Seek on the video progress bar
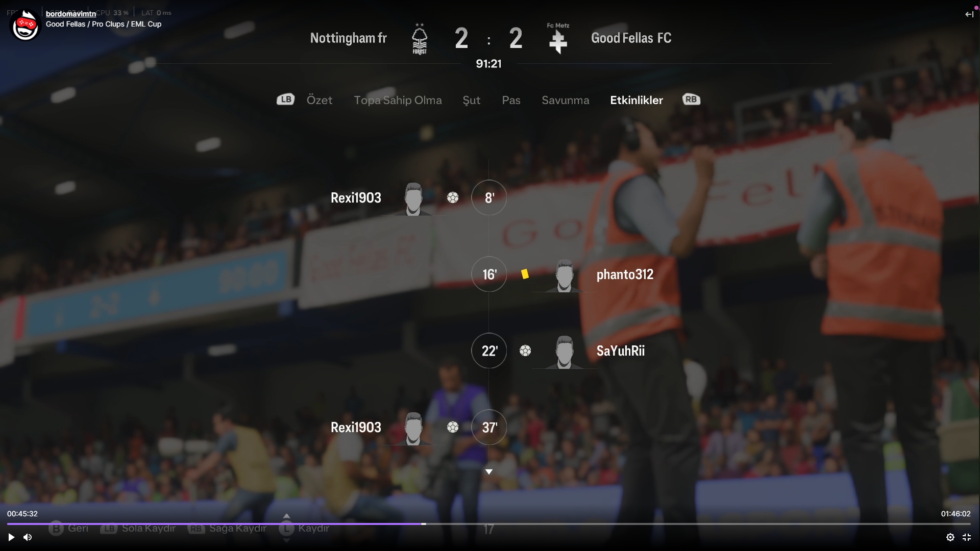 [488, 524]
